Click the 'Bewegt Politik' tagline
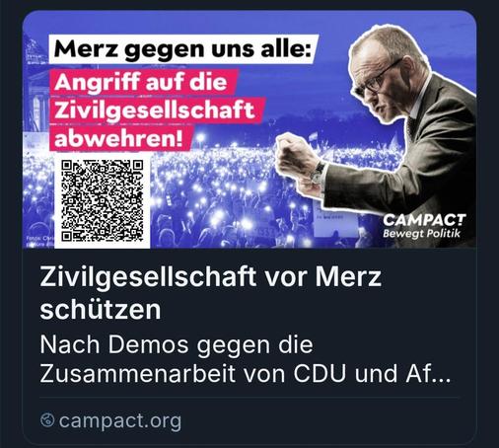The width and height of the screenshot is (499, 448). click(x=422, y=234)
